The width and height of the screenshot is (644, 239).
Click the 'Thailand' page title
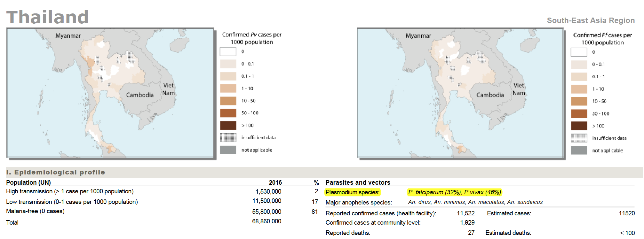(x=47, y=17)
